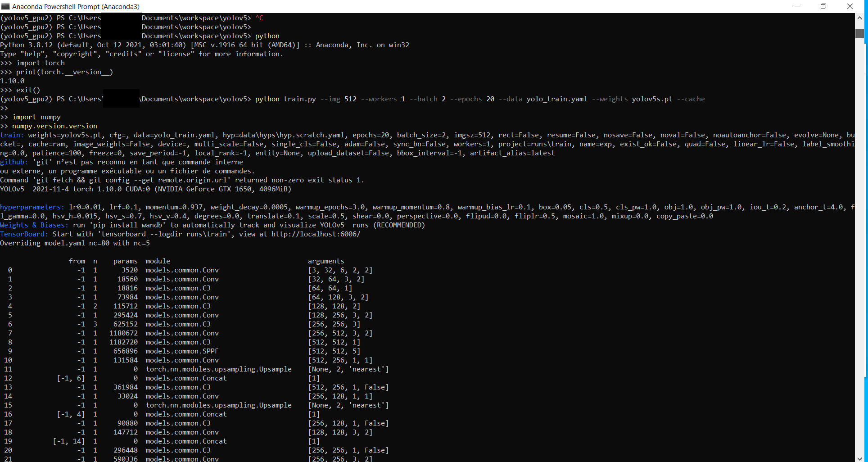Image resolution: width=868 pixels, height=462 pixels.
Task: Minimize the Anaconda Powershell Prompt window
Action: pyautogui.click(x=797, y=6)
